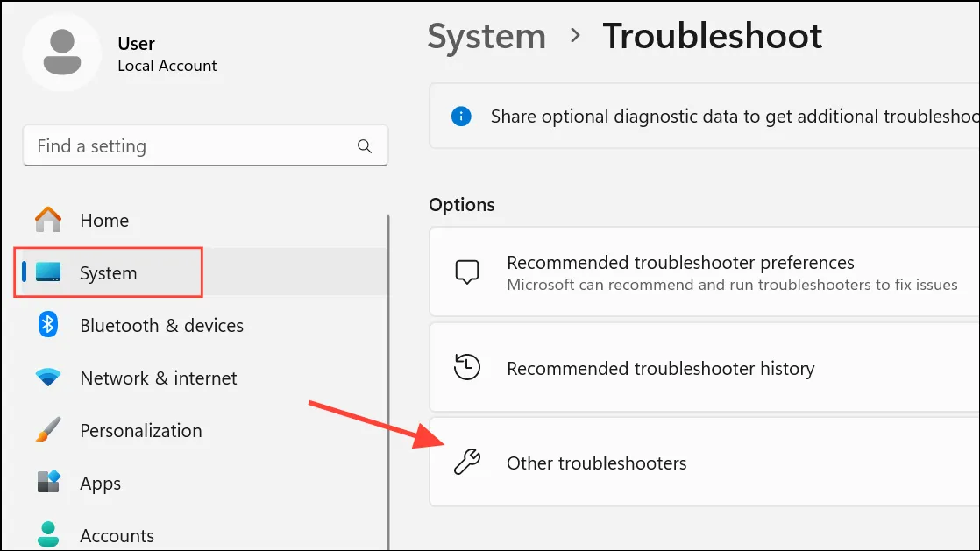Click the speech bubble preferences icon
The width and height of the screenshot is (980, 551).
[x=467, y=272]
